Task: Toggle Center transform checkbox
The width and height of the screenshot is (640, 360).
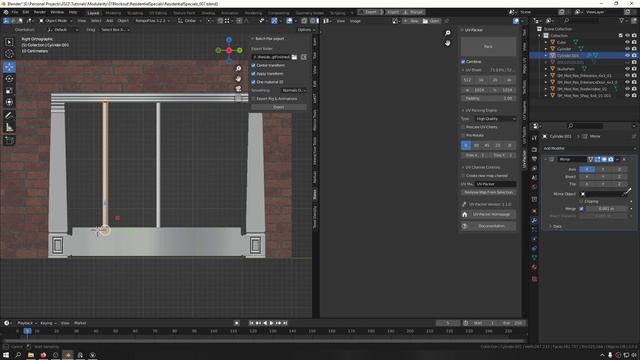Action: (x=253, y=65)
